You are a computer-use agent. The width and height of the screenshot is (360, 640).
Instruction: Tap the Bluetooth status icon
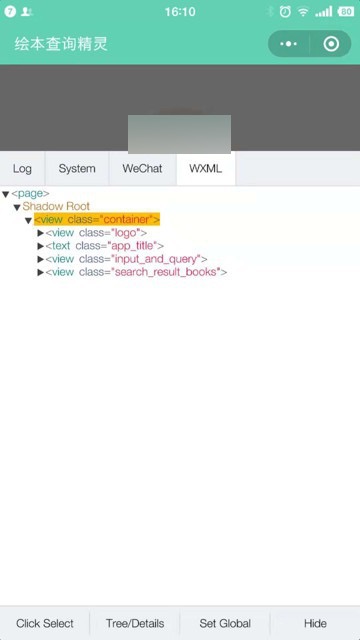(270, 12)
